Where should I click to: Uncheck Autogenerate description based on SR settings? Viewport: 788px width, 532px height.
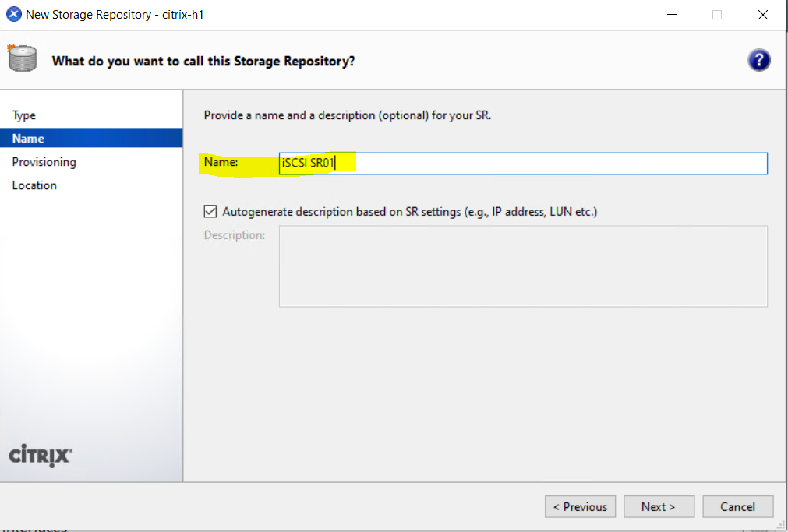(210, 212)
